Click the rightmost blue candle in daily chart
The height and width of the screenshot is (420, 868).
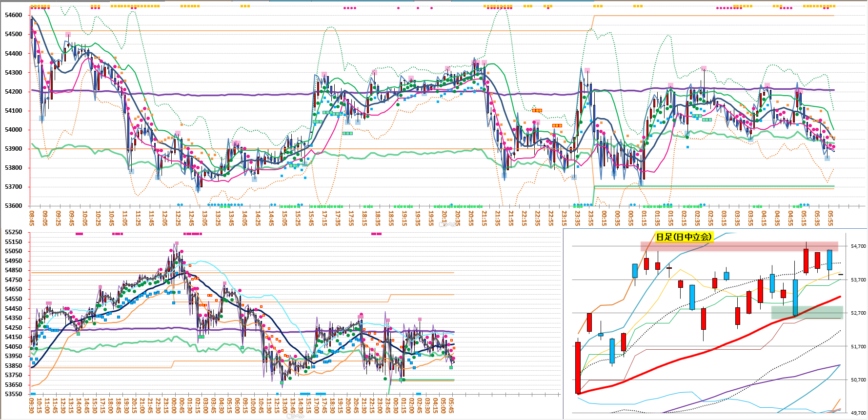[x=829, y=260]
